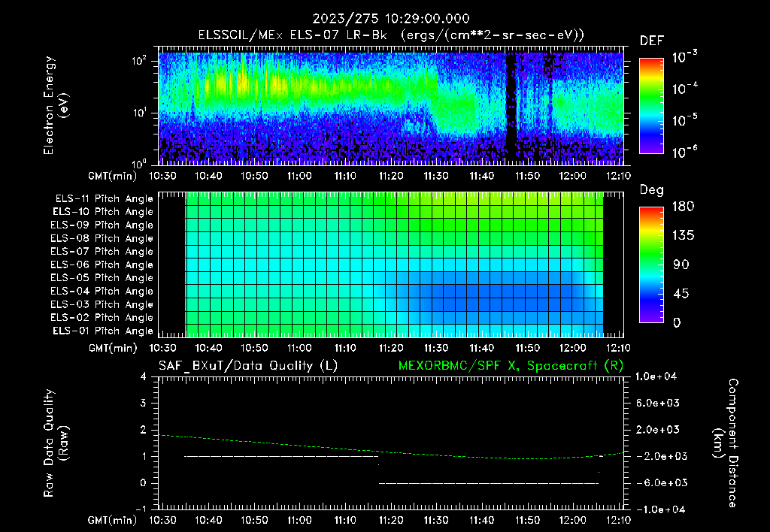The height and width of the screenshot is (532, 770).
Task: Click the DEF color bar legend
Action: point(651,106)
